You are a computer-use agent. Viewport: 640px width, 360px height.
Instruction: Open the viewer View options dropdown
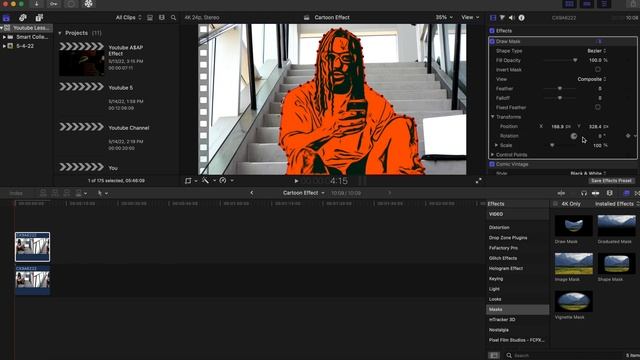(x=470, y=18)
